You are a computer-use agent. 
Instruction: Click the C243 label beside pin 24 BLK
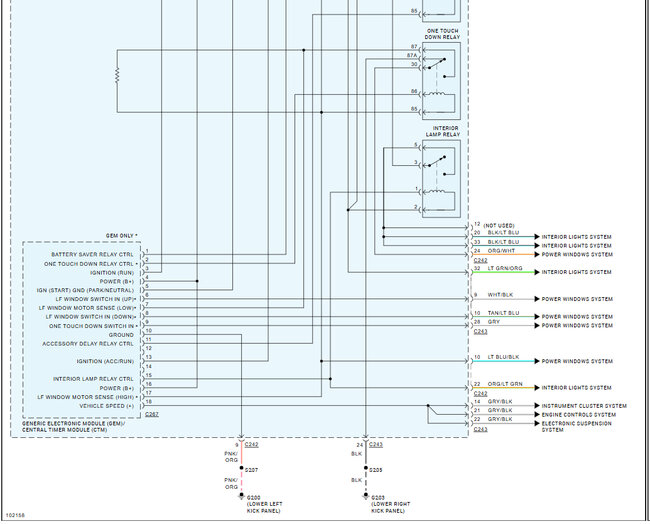coord(376,444)
